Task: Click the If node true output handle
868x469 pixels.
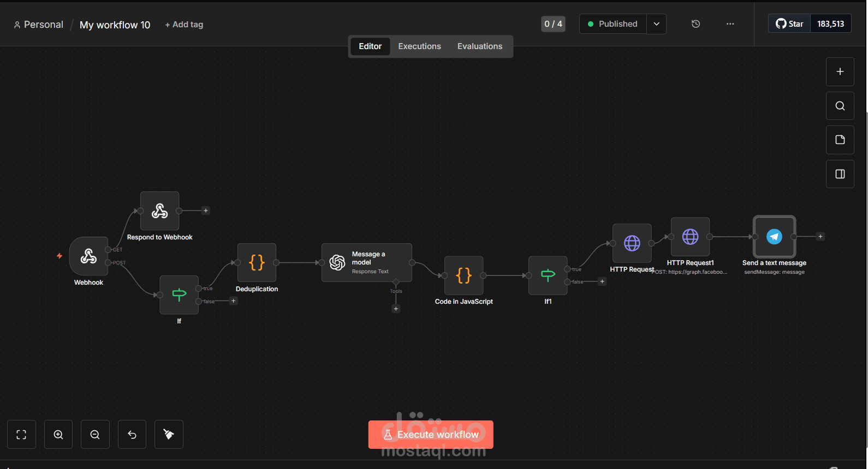Action: point(199,288)
